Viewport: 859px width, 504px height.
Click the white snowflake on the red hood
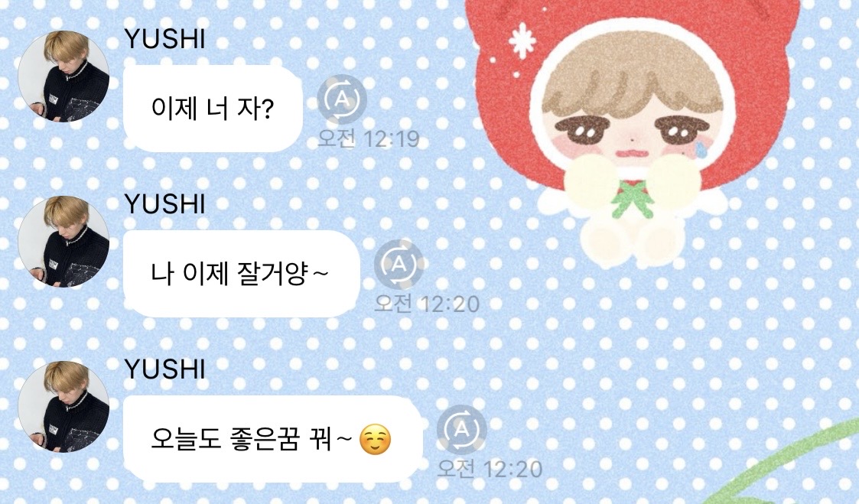[522, 41]
